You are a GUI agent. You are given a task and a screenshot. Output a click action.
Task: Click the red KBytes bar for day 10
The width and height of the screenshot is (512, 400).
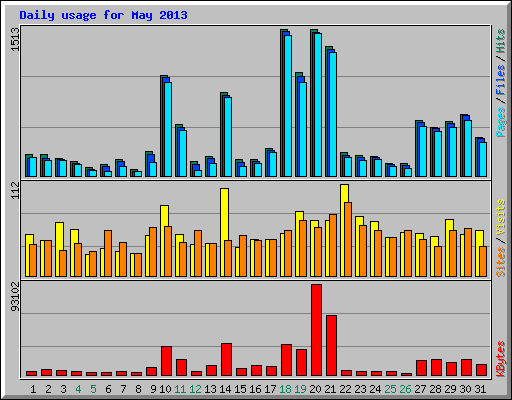coord(166,361)
